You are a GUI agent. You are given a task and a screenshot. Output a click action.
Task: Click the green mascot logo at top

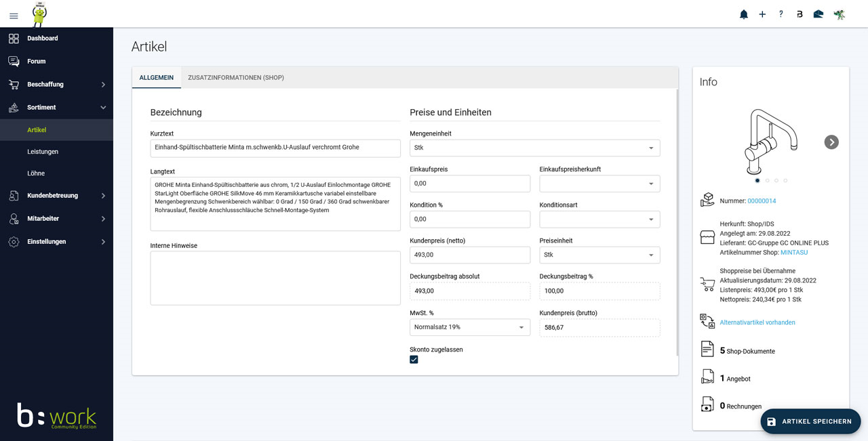pos(39,14)
